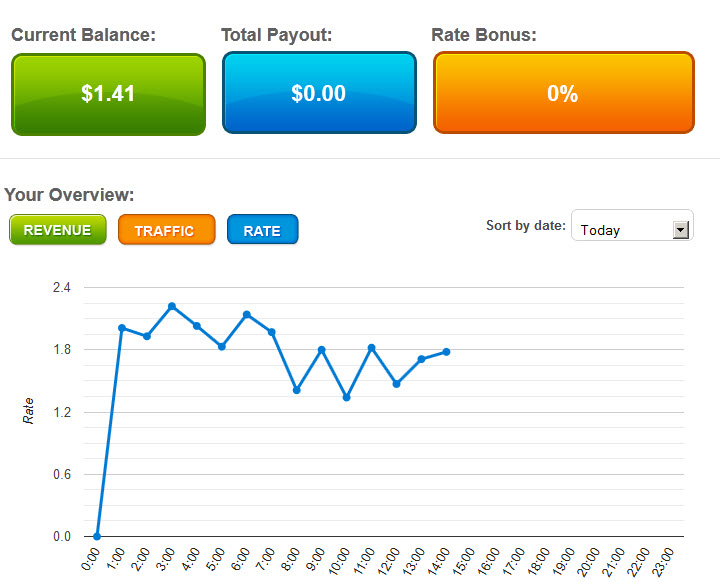
Task: Open the Sort by date dropdown
Action: point(631,229)
